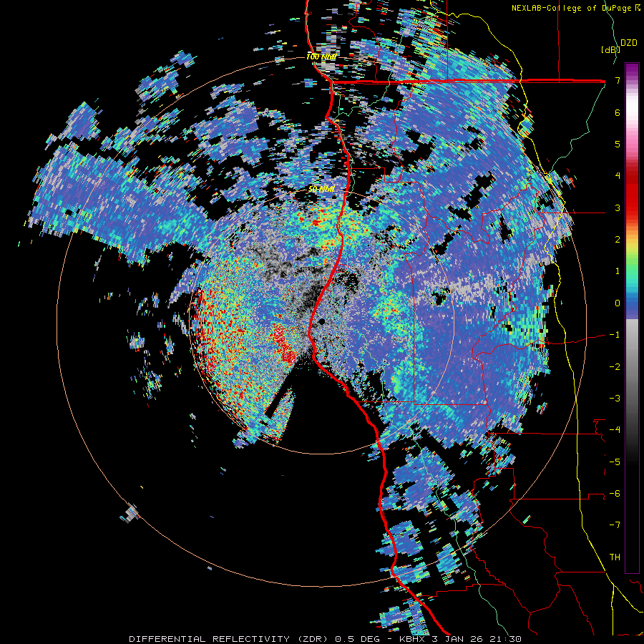Image resolution: width=644 pixels, height=644 pixels.
Task: Select the 6 value on the scale
Action: pos(618,112)
